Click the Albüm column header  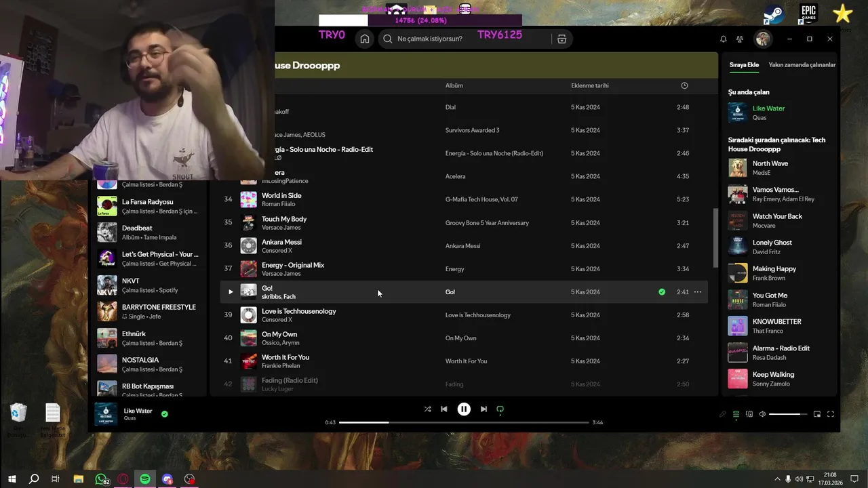click(454, 85)
